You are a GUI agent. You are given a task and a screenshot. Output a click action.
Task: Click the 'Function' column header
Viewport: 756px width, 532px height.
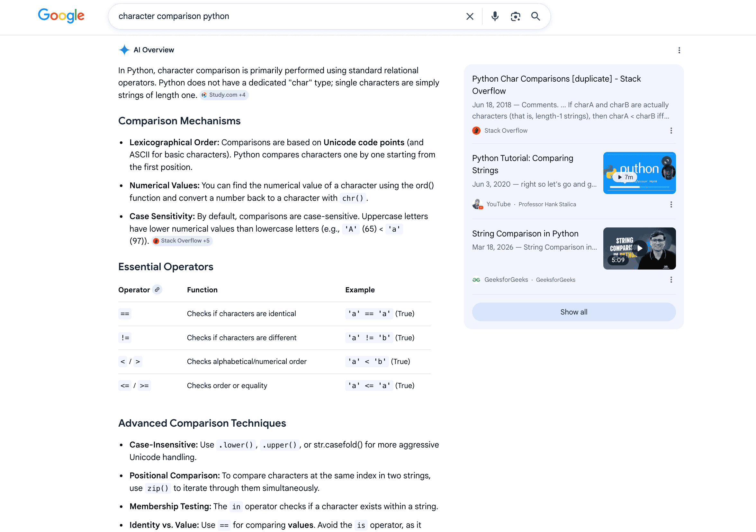pyautogui.click(x=202, y=289)
